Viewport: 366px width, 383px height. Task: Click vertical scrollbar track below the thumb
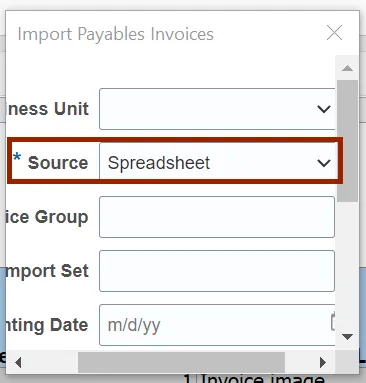pyautogui.click(x=347, y=265)
